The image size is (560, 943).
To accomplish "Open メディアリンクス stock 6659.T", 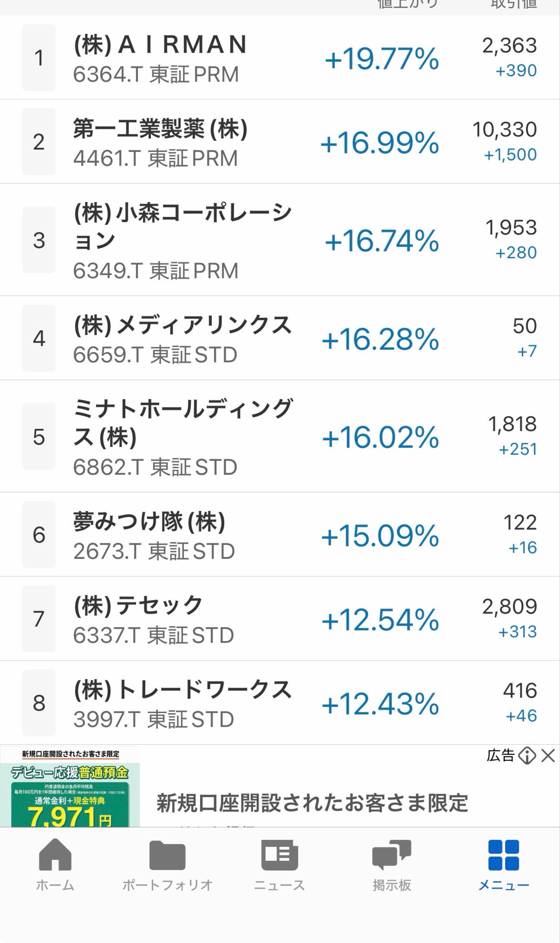I will click(280, 338).
